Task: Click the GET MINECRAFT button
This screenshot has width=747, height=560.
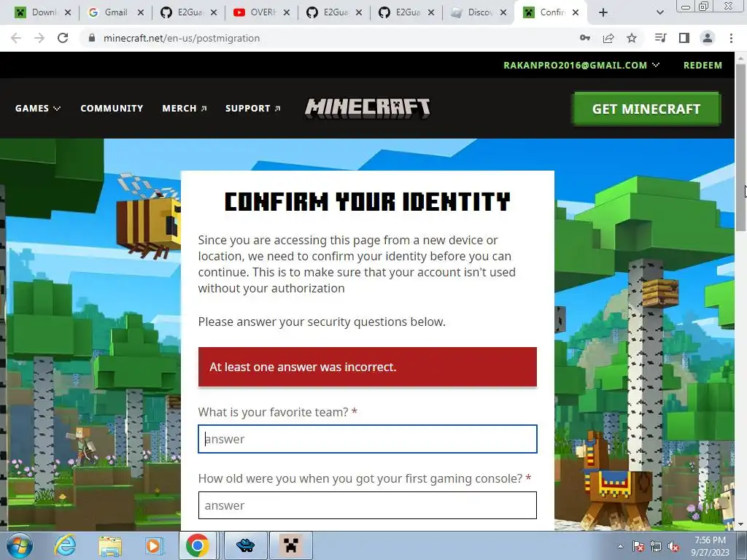Action: pos(646,109)
